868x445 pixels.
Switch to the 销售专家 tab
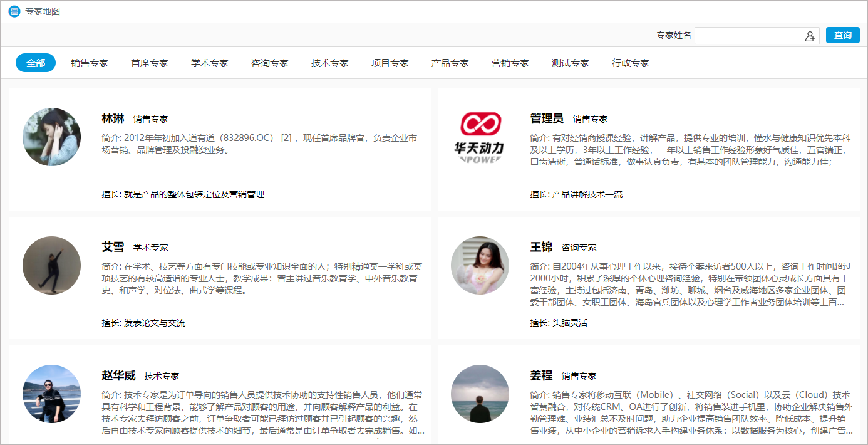point(90,63)
